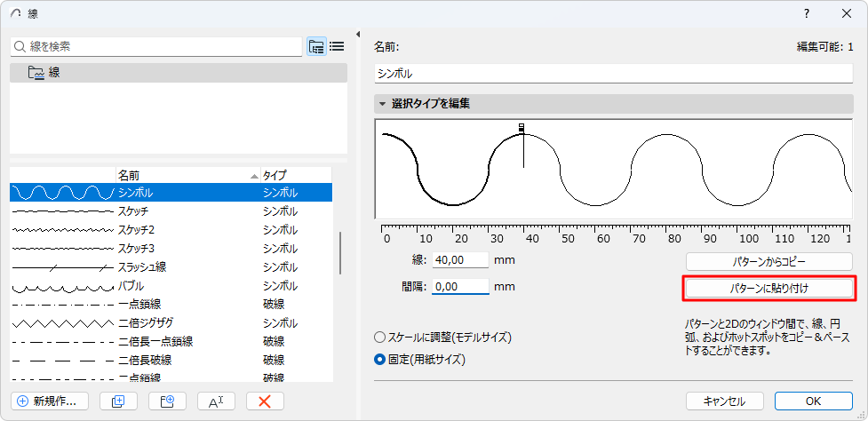
Task: Click the red delete X icon
Action: 265,401
